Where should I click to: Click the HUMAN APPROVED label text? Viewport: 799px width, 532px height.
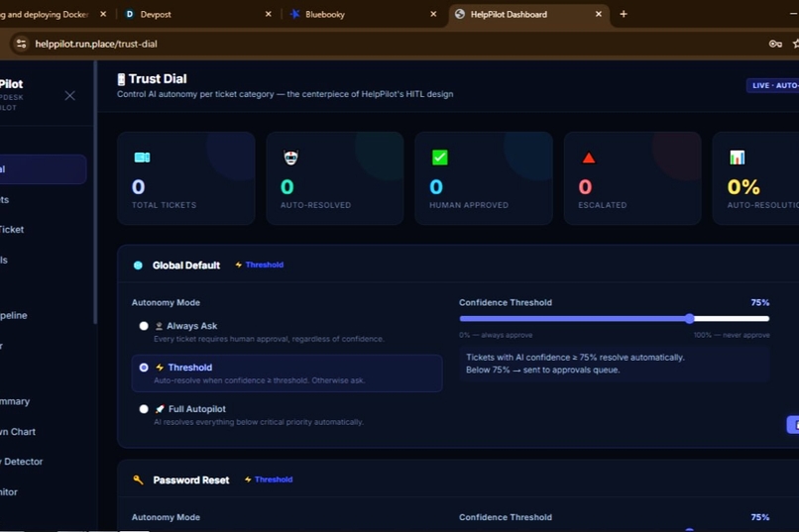pos(469,205)
